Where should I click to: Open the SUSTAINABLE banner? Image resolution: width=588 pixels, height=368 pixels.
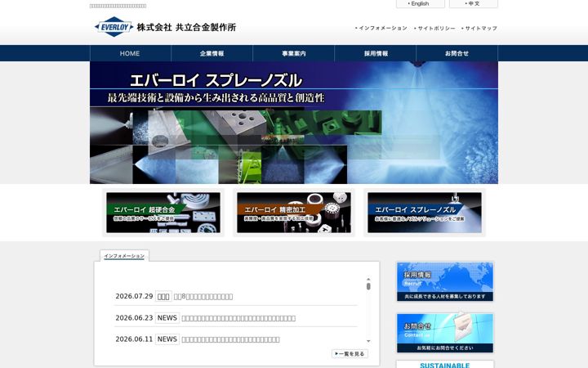pos(445,365)
